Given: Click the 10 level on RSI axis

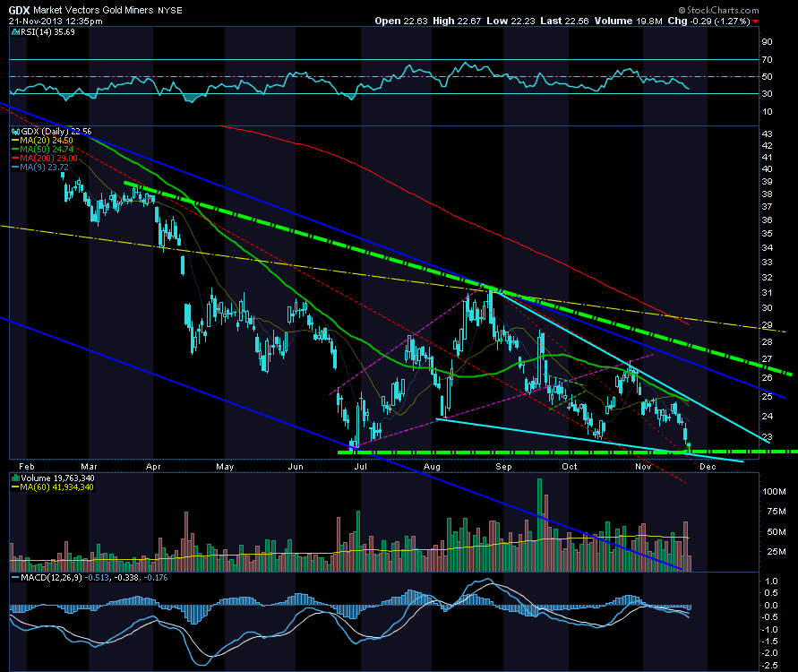Looking at the screenshot, I should pos(767,111).
